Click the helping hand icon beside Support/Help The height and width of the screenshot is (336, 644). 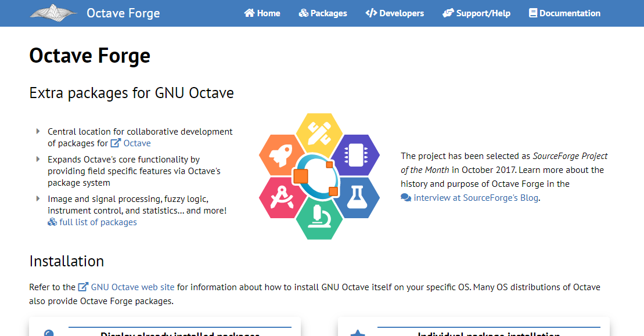[x=448, y=13]
